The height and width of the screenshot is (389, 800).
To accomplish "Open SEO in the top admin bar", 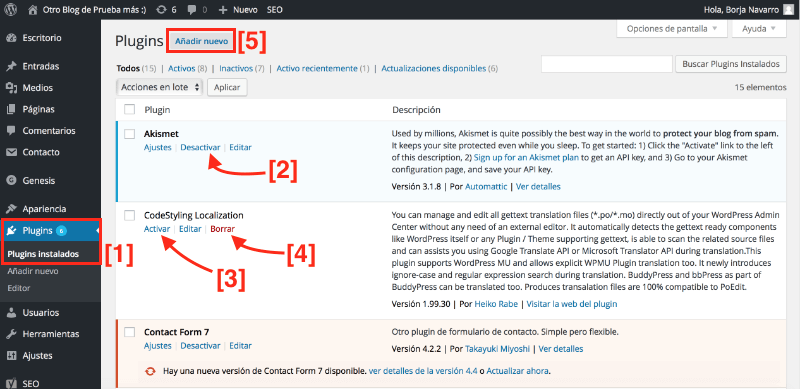I will (274, 10).
